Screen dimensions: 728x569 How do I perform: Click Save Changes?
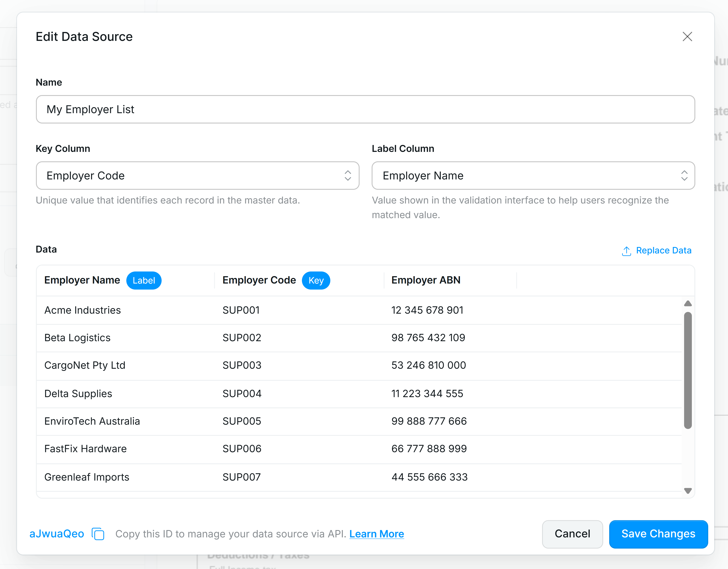pos(658,534)
